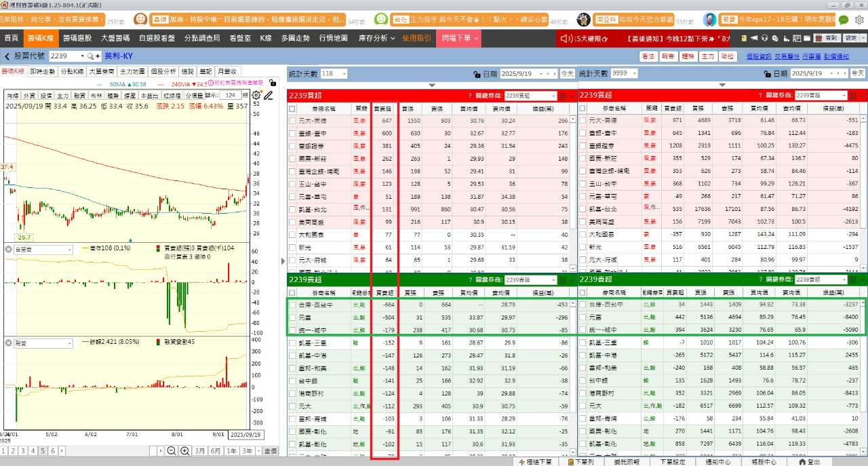Click the 看法 button
The image size is (868, 466).
tap(648, 56)
